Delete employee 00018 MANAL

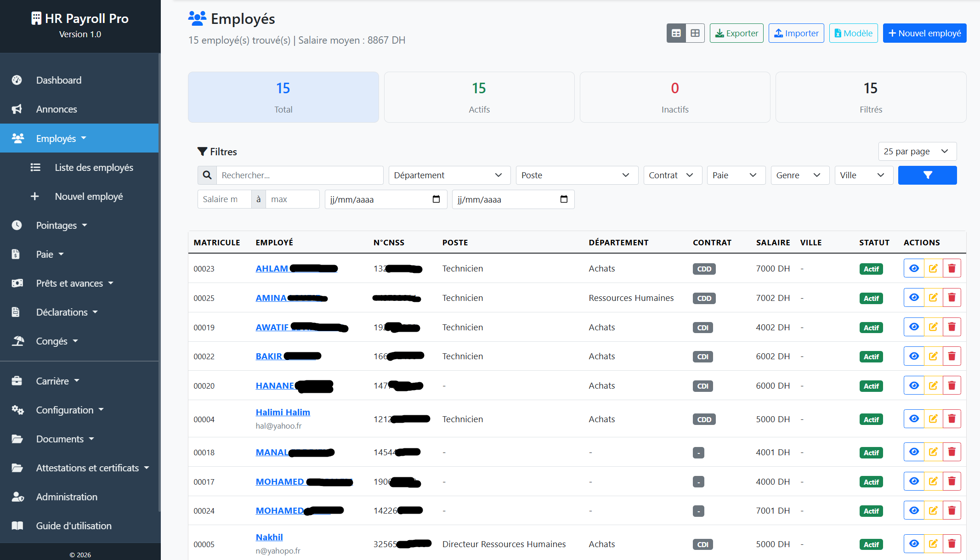point(952,452)
